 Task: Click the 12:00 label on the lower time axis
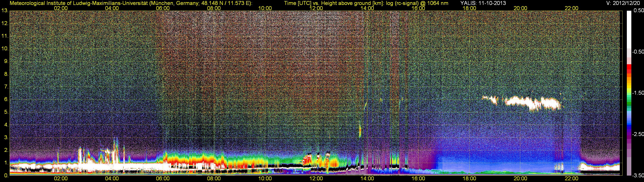tap(316, 179)
